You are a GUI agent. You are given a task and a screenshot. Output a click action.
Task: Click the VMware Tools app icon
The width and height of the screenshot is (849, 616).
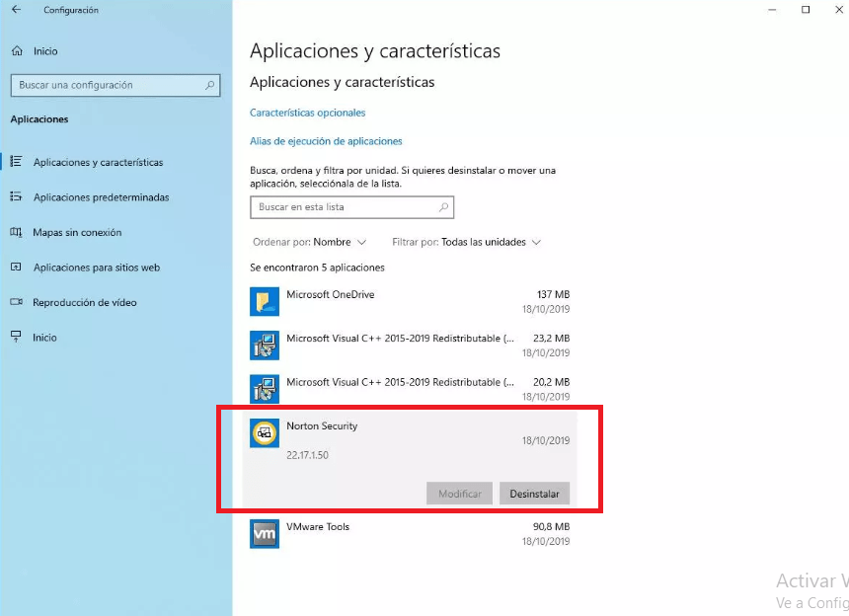click(265, 534)
